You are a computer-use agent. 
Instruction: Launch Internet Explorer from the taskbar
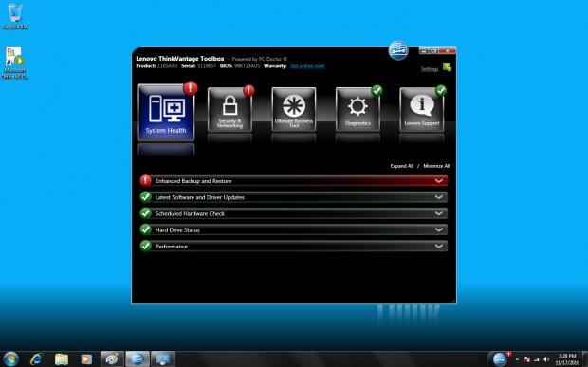tap(36, 359)
